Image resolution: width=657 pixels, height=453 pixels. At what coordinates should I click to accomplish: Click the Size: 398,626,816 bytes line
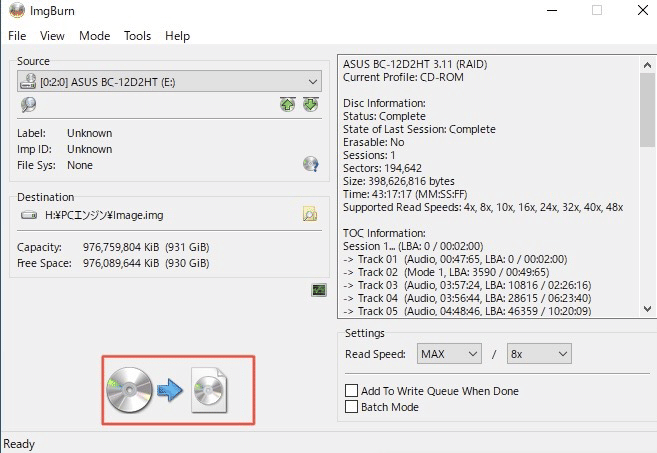pyautogui.click(x=399, y=181)
